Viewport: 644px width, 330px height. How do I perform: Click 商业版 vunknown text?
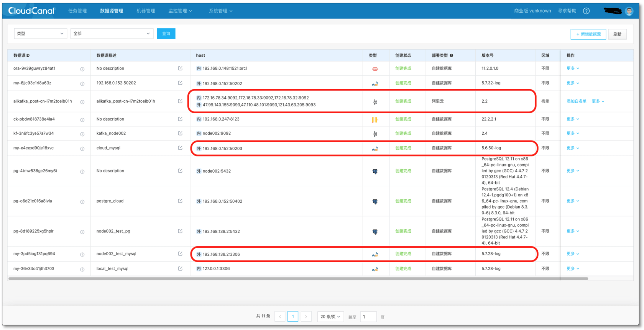[x=532, y=11]
